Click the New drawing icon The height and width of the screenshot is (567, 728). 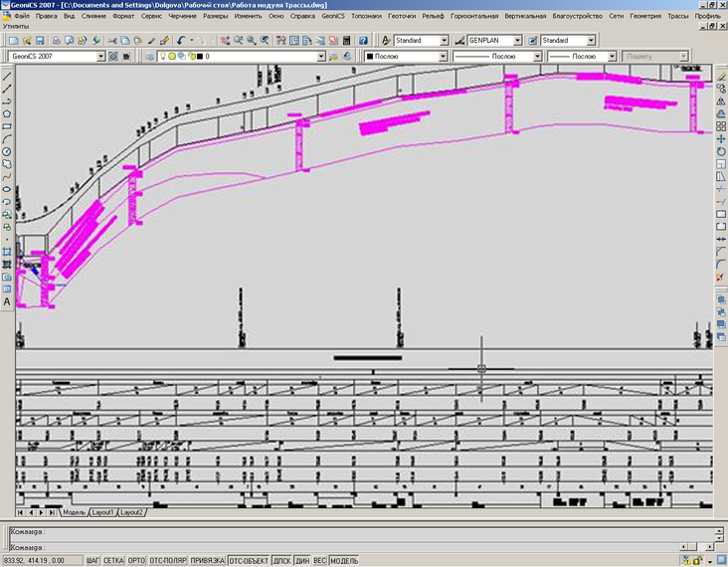tap(14, 41)
